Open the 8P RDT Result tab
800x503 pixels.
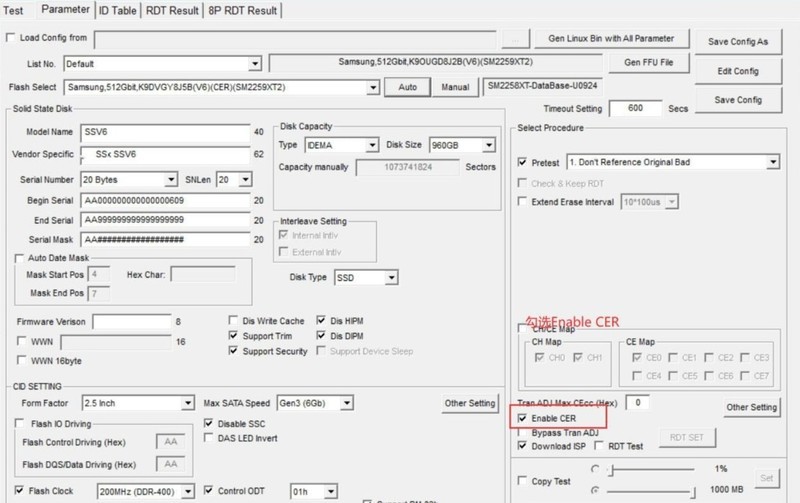242,10
